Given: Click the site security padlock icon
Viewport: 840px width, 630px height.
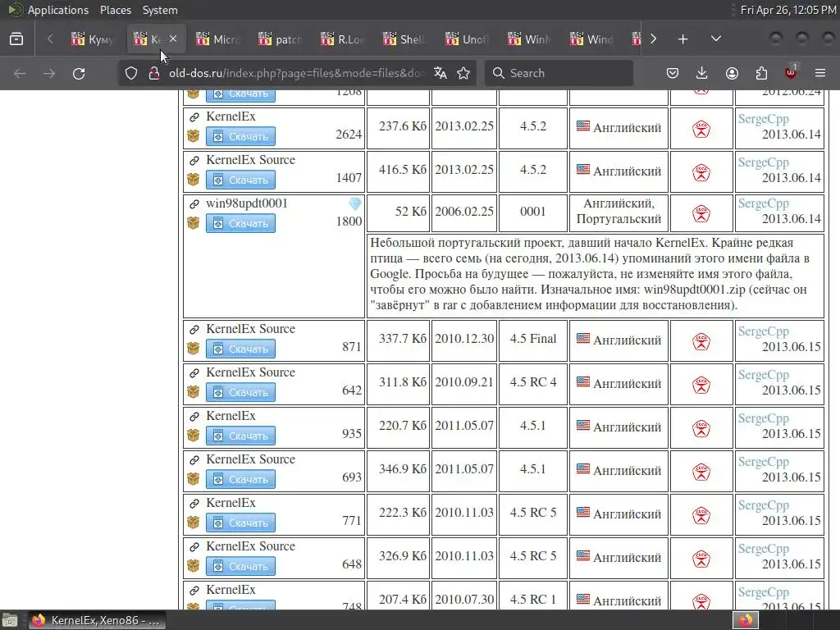Looking at the screenshot, I should (154, 73).
